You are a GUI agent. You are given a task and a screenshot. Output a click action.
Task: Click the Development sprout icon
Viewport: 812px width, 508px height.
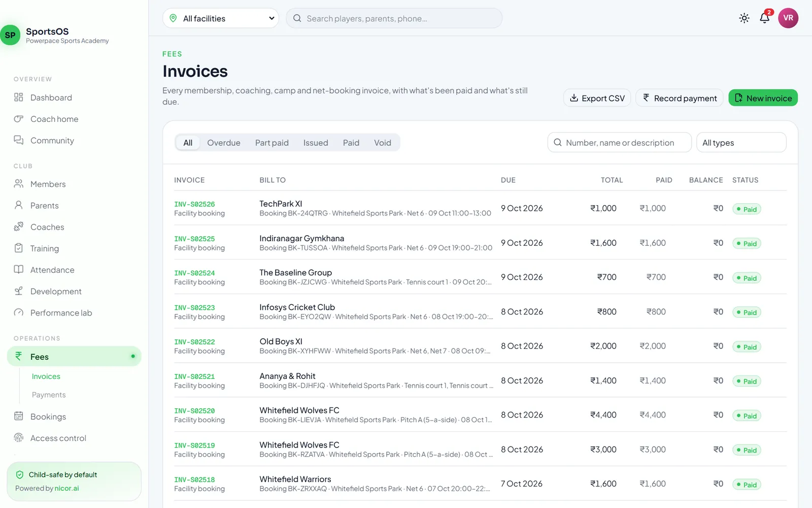pyautogui.click(x=19, y=291)
